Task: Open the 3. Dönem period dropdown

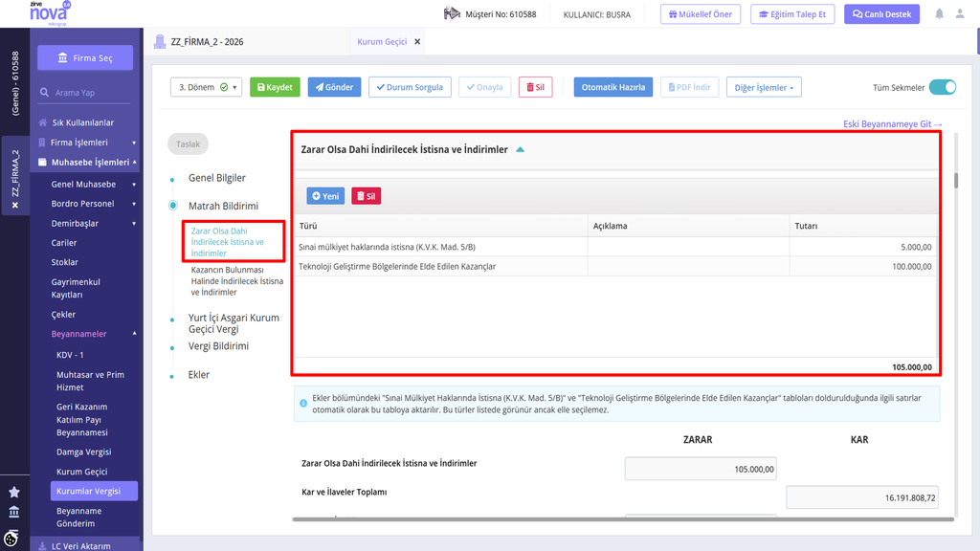Action: point(207,87)
